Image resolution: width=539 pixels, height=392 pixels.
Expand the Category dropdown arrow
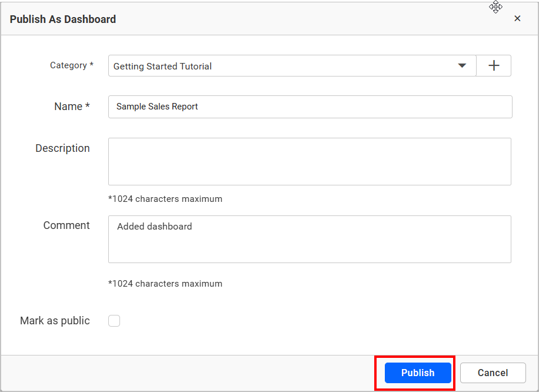point(462,65)
